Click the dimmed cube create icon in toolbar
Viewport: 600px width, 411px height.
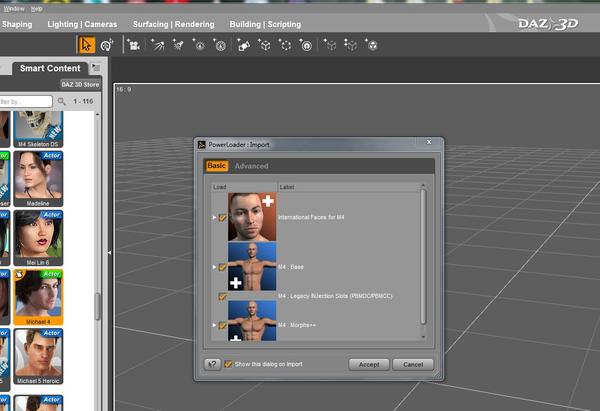click(x=330, y=45)
